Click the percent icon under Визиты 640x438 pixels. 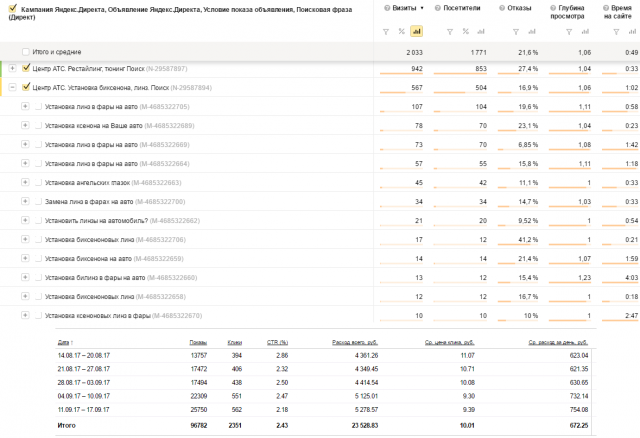pyautogui.click(x=401, y=31)
